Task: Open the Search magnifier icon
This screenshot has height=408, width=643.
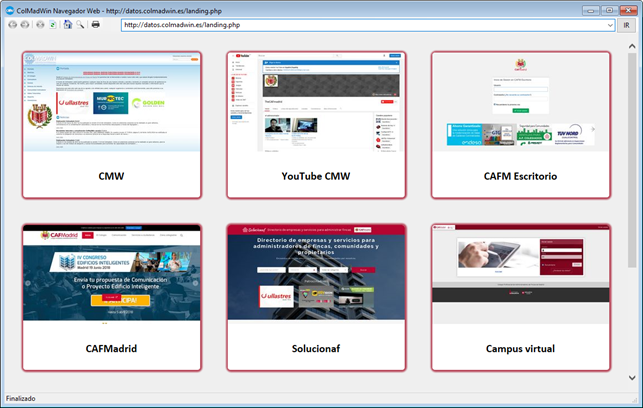Action: (x=79, y=24)
